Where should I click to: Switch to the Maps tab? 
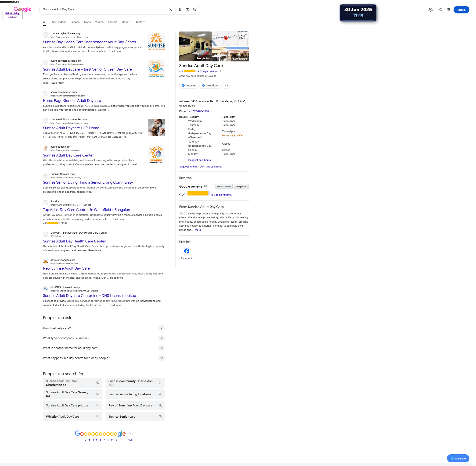coord(87,22)
